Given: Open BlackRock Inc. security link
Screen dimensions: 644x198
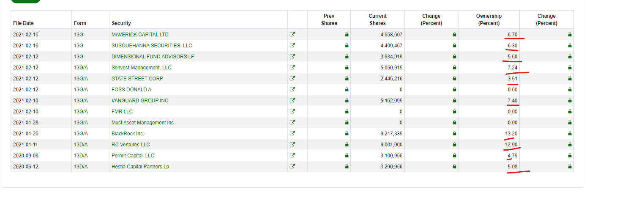Looking at the screenshot, I should 128,134.
